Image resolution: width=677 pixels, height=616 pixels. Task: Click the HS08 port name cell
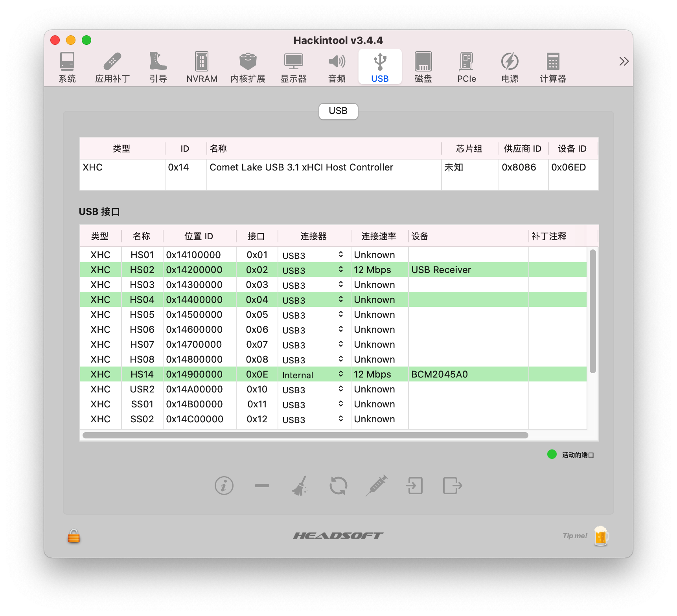click(x=142, y=359)
